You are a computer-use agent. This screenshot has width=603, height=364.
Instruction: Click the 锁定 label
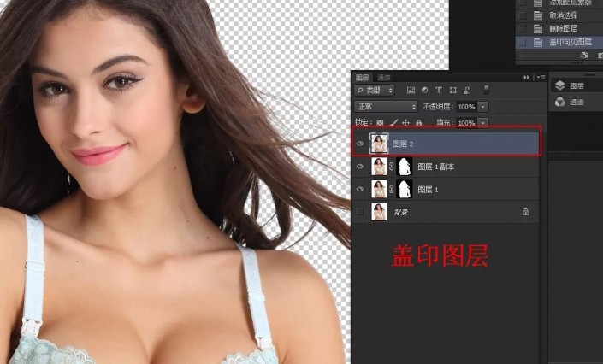coord(363,122)
